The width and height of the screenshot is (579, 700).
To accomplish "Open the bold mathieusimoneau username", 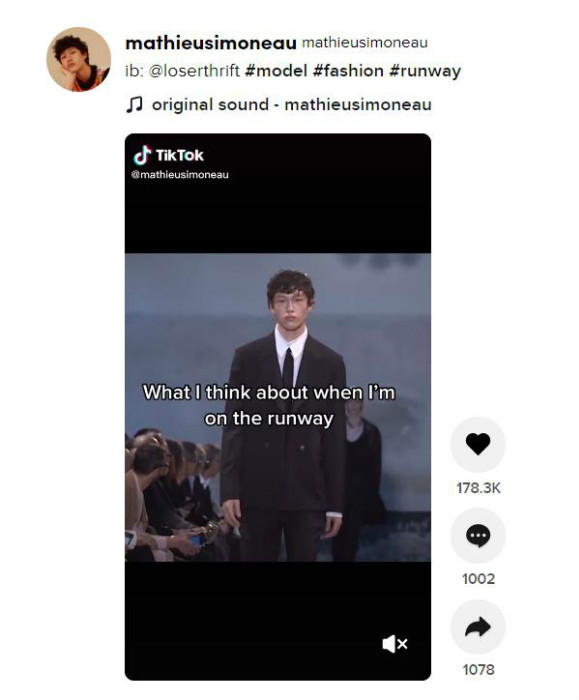I will 211,43.
